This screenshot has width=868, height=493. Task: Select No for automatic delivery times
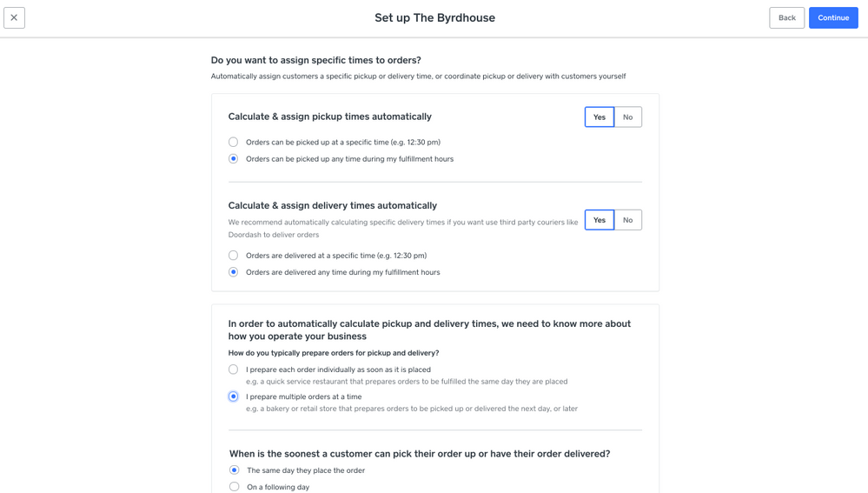(x=627, y=220)
